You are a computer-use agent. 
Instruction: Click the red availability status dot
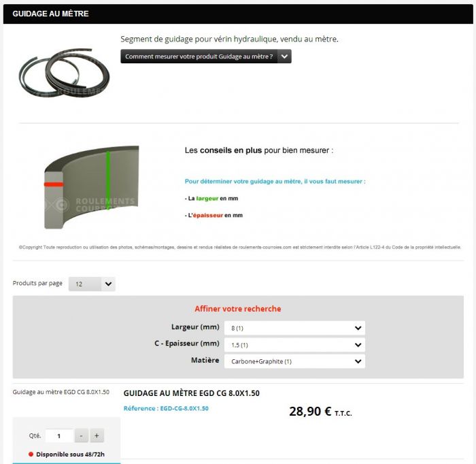[31, 454]
